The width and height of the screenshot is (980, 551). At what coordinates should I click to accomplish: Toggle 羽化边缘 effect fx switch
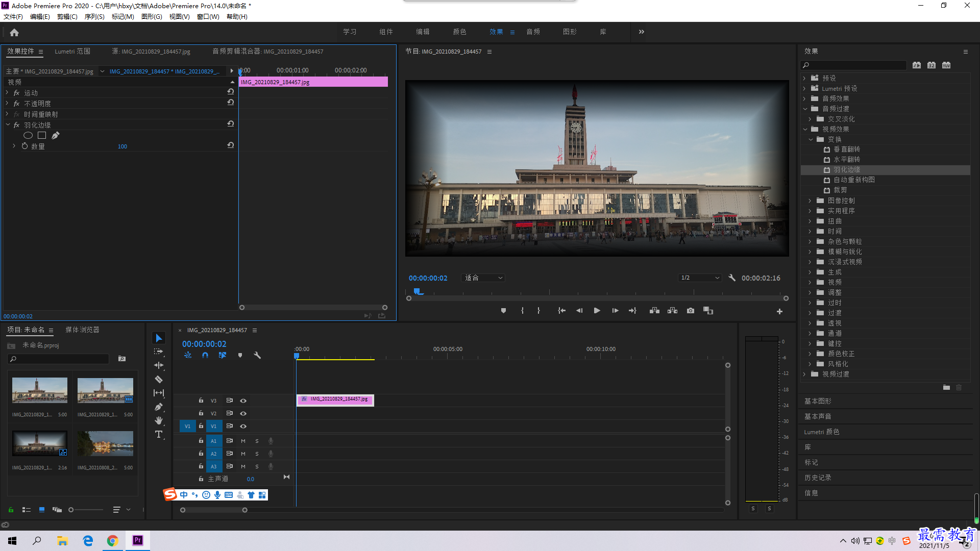pyautogui.click(x=16, y=125)
